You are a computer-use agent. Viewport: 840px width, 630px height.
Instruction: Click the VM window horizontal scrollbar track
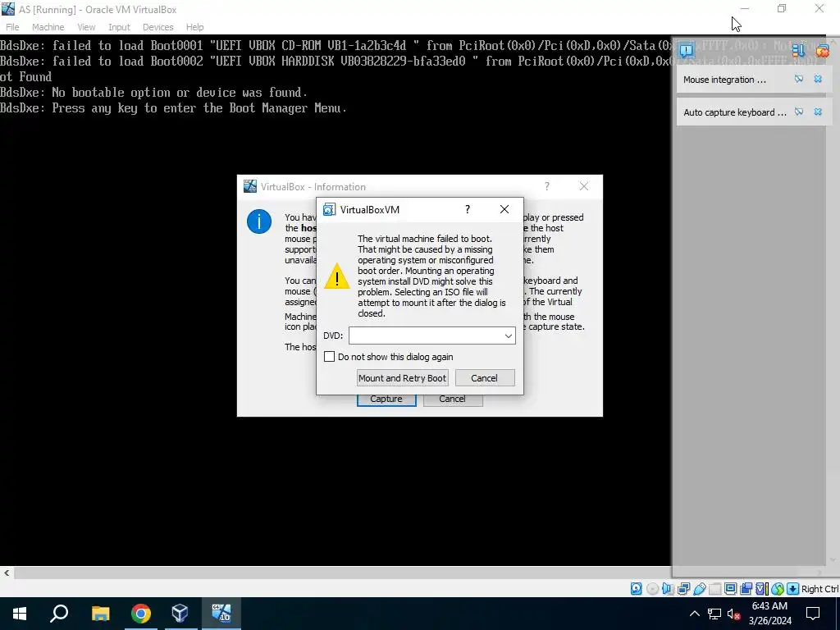pos(342,573)
